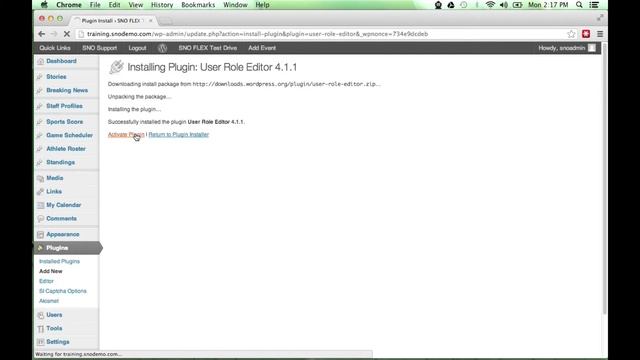Click the Sports Score pin icon
The height and width of the screenshot is (360, 640).
click(x=40, y=122)
